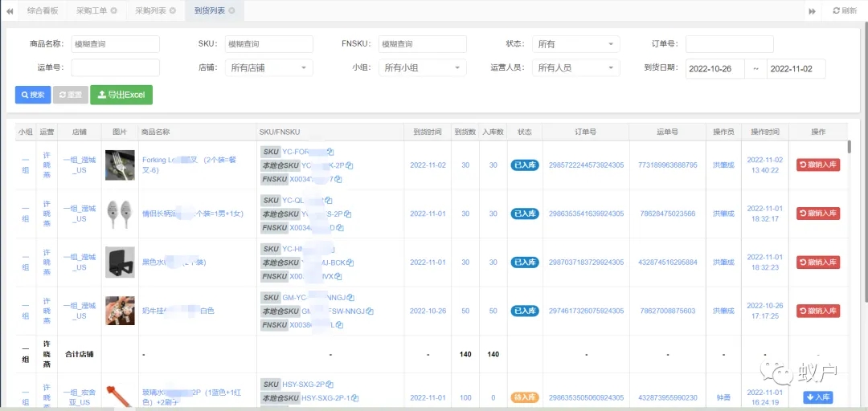Open the 状态 dropdown showing 所有

575,44
